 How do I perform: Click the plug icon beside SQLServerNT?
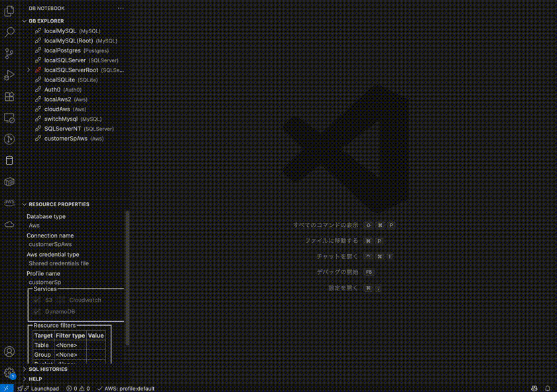pos(38,129)
